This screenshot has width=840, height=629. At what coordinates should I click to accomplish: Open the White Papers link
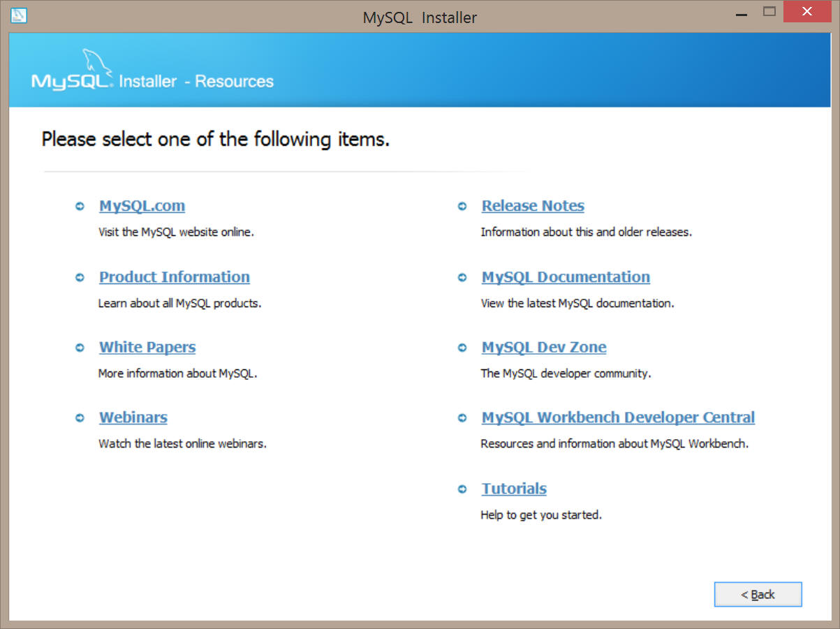pos(147,347)
